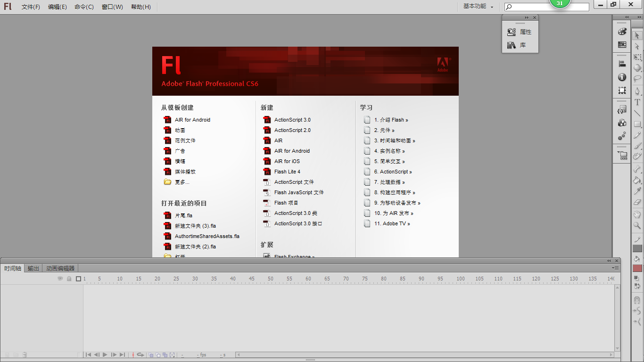644x362 pixels.
Task: Open the gray stroke color swatch
Action: pyautogui.click(x=637, y=248)
